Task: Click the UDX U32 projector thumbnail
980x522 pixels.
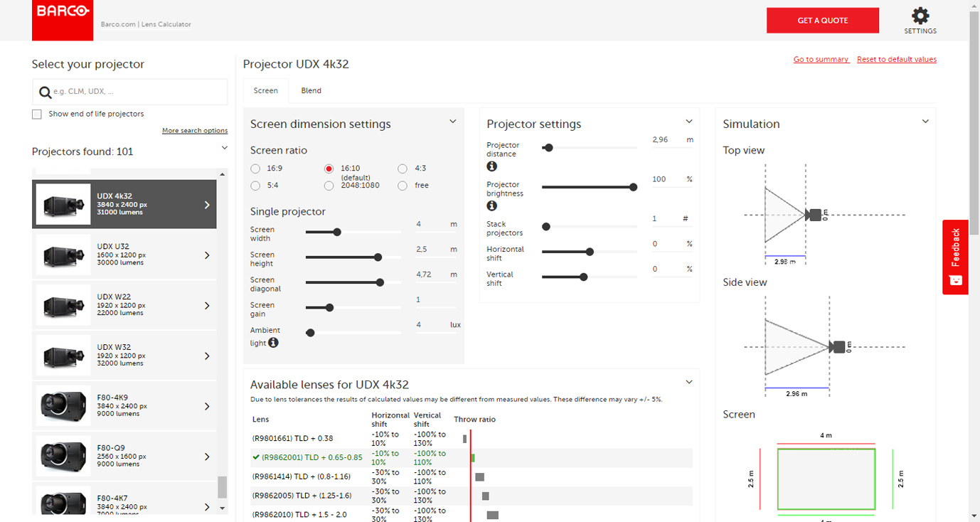Action: pyautogui.click(x=63, y=255)
